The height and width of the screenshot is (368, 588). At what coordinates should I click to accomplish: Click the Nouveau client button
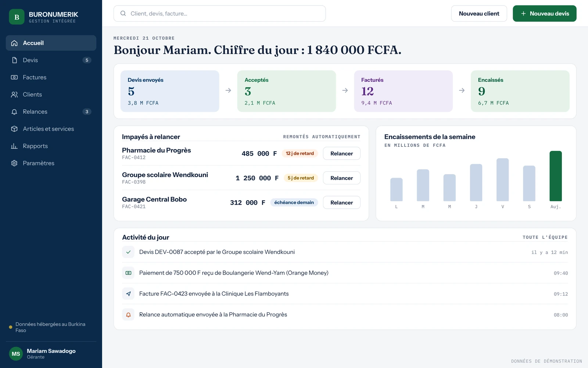coord(479,14)
